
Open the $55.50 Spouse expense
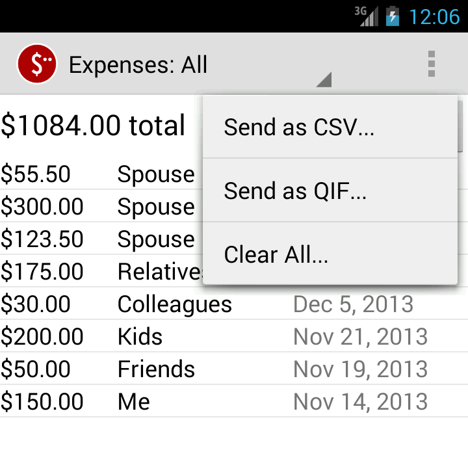pos(97,174)
